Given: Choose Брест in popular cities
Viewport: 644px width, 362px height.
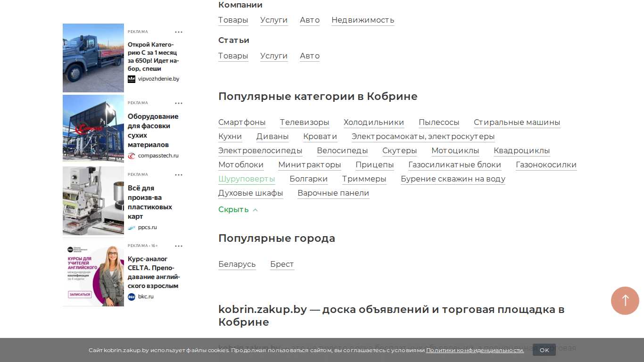Looking at the screenshot, I should tap(282, 264).
